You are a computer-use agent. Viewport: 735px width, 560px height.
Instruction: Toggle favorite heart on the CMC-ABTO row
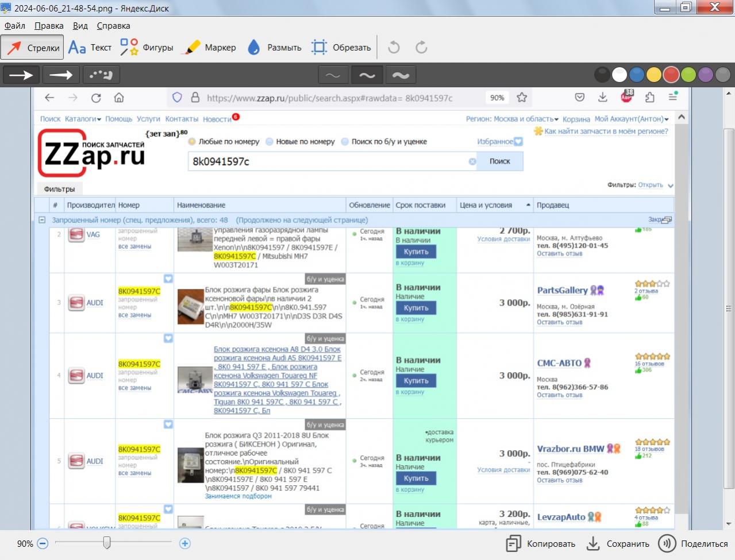click(168, 338)
